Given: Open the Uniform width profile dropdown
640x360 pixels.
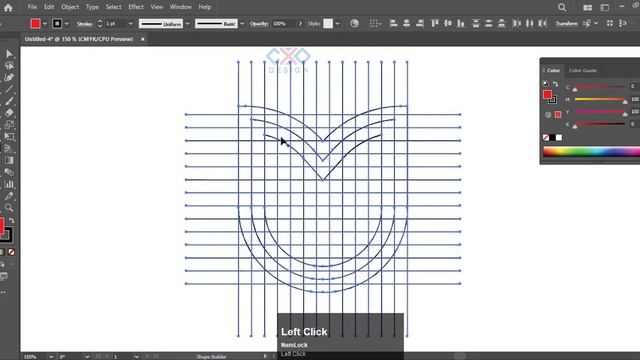Looking at the screenshot, I should point(187,24).
